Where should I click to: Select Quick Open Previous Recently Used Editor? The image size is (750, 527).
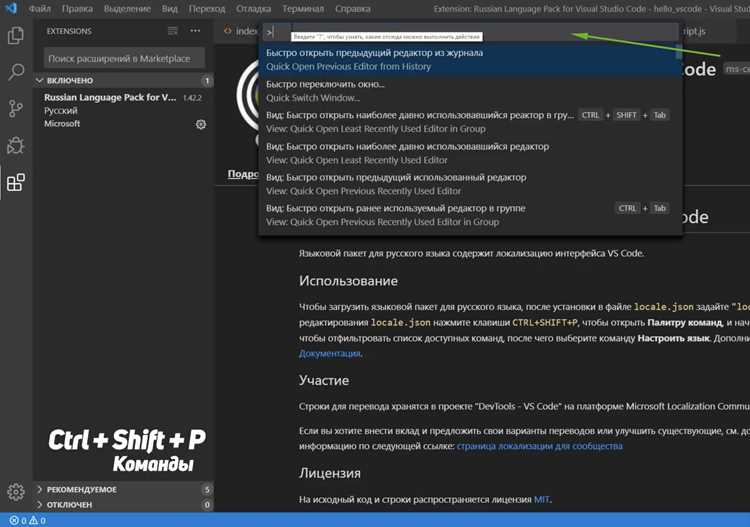tap(470, 184)
